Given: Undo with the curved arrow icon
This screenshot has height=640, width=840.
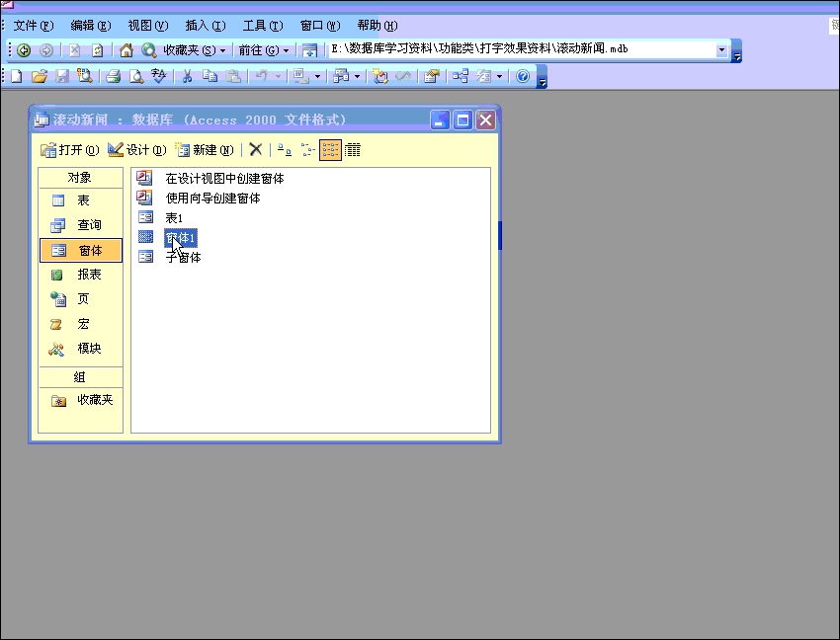Looking at the screenshot, I should pos(262,77).
